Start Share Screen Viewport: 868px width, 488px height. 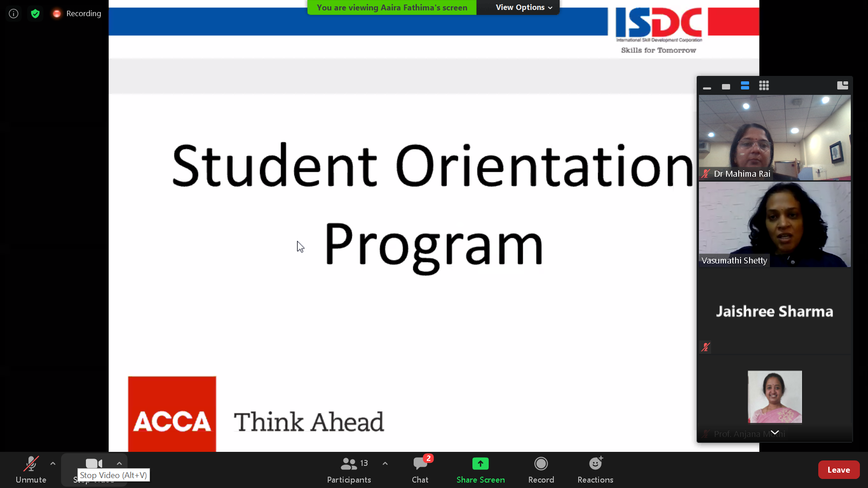[481, 469]
